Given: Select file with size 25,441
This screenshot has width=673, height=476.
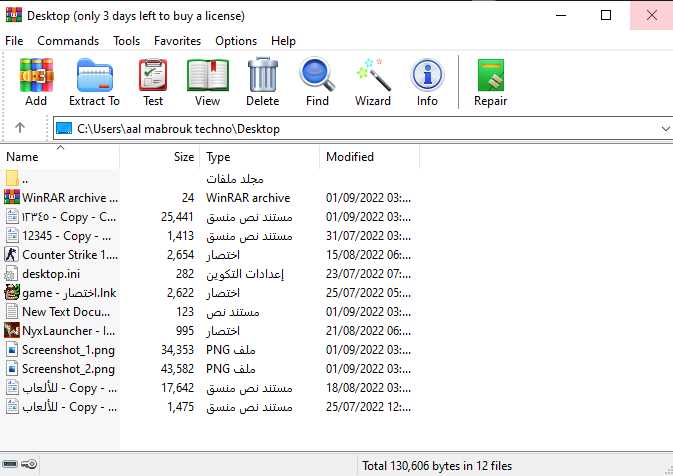Looking at the screenshot, I should (x=177, y=217).
